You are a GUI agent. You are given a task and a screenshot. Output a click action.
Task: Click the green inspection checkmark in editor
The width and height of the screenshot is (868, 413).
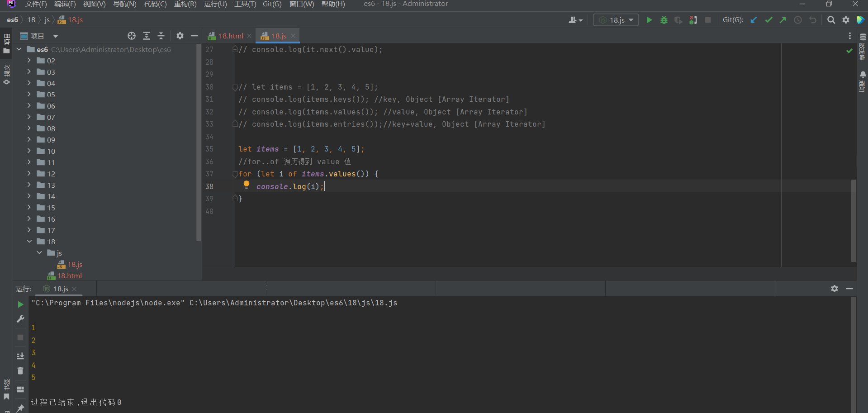[849, 51]
